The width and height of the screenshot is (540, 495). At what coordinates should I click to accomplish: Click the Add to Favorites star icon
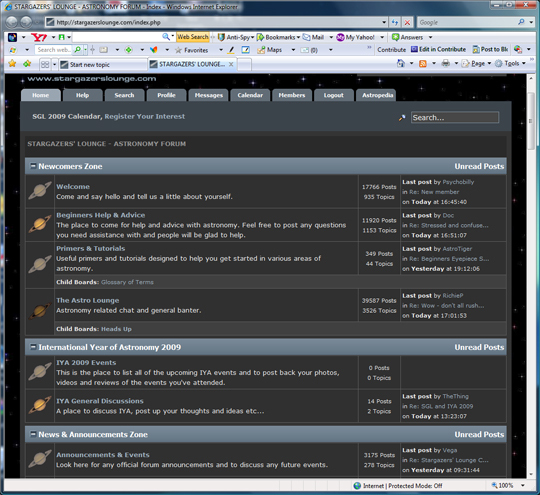27,63
